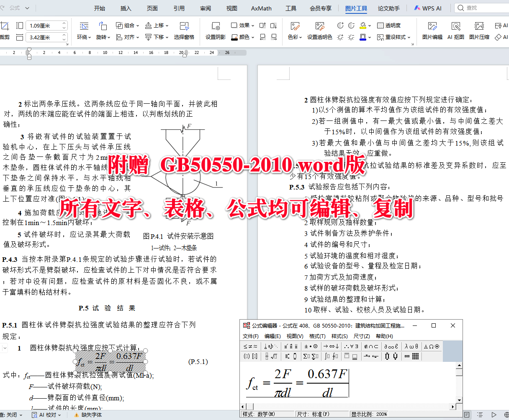
Task: Open lowercase Greek (λωθ) palette
Action: pyautogui.click(x=411, y=346)
